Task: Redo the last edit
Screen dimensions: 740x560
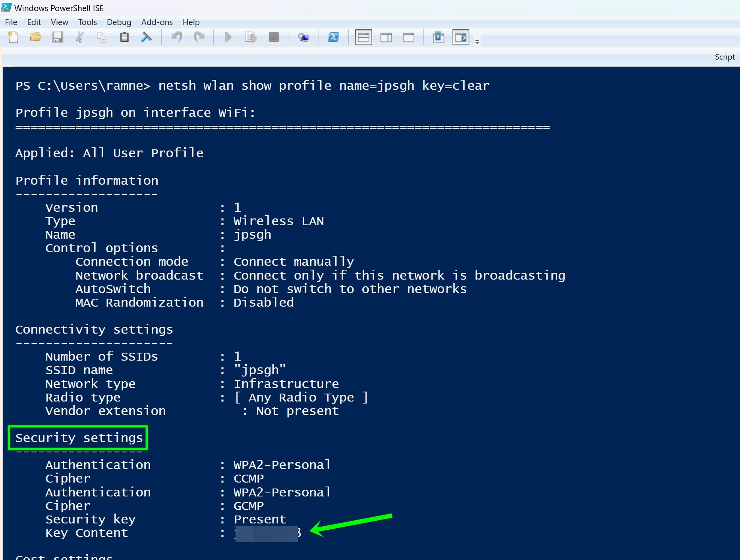Action: (199, 37)
